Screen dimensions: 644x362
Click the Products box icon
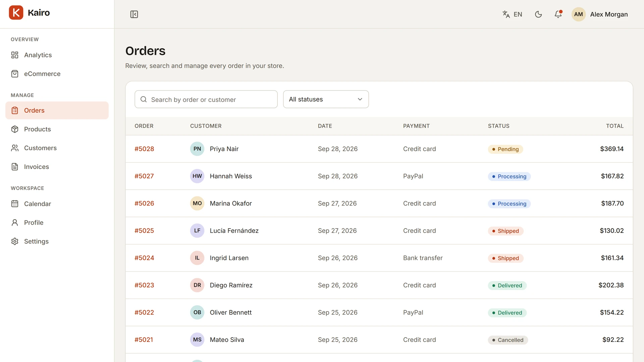point(15,129)
